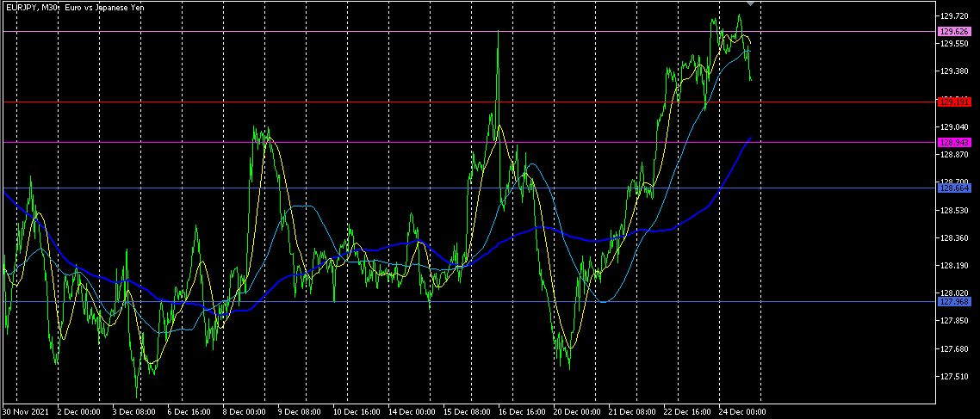Click the 128.190 price scale value
The height and width of the screenshot is (419, 980).
[954, 265]
